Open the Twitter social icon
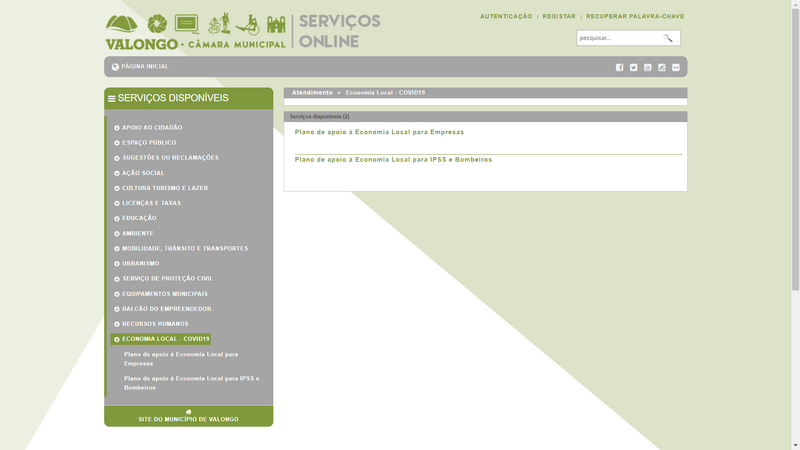Screen dimensions: 800x450 pyautogui.click(x=633, y=68)
